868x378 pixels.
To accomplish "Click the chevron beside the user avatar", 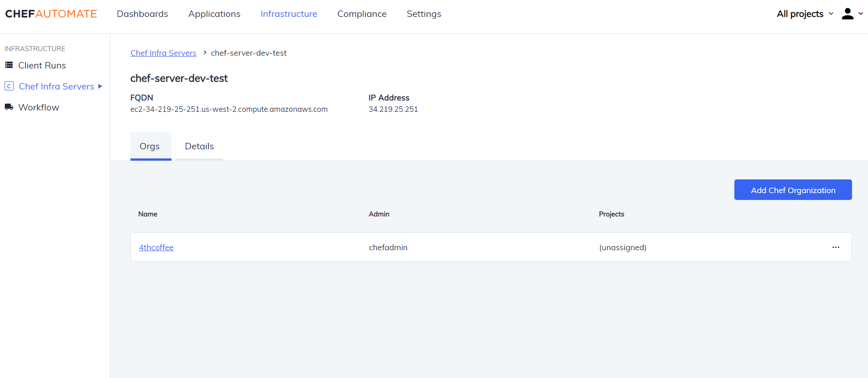I will click(x=861, y=14).
